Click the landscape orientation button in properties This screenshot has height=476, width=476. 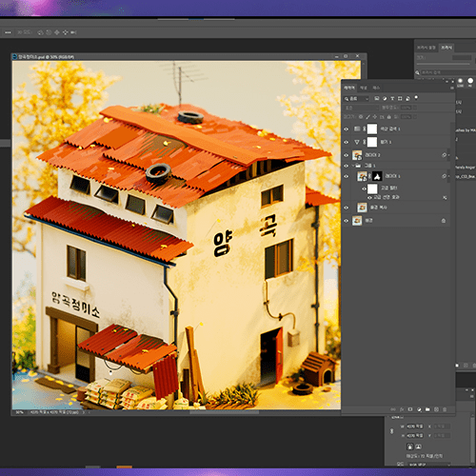point(419,446)
